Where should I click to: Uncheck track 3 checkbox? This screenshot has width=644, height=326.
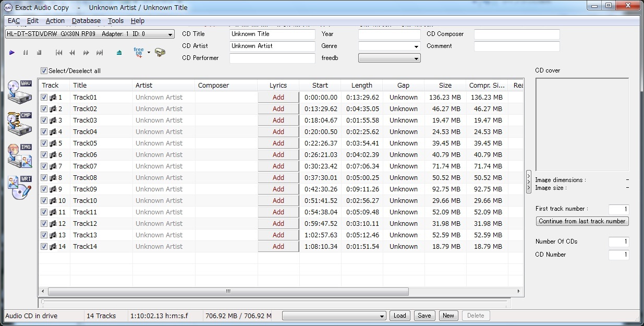(44, 120)
